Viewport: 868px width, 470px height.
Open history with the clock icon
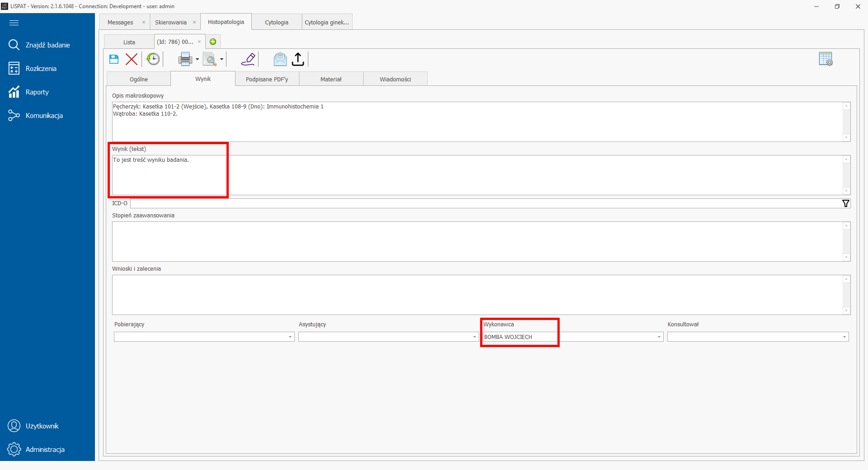click(153, 59)
